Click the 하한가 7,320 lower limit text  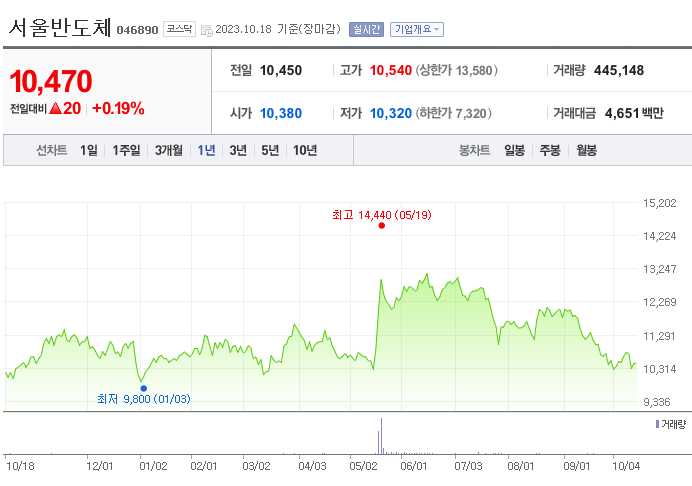[x=453, y=113]
